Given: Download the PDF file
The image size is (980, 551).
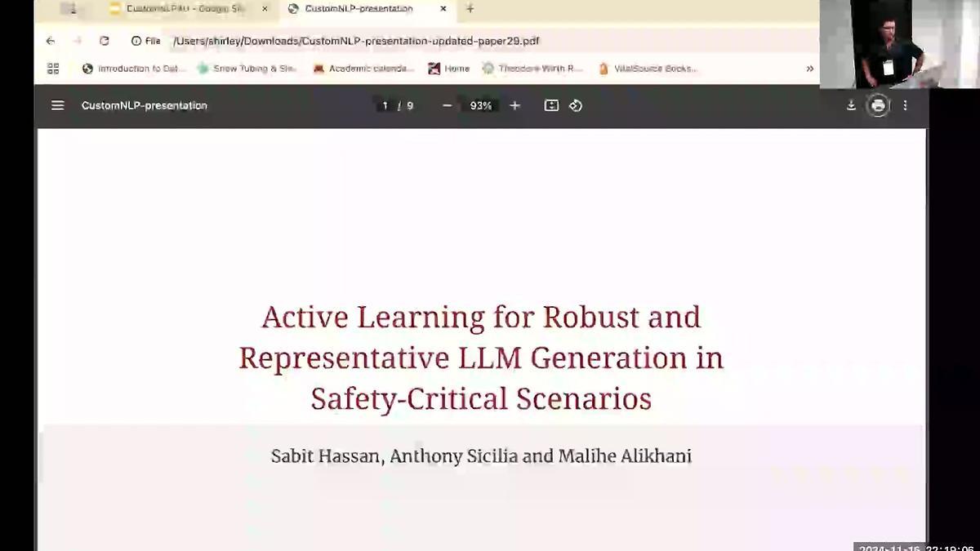Looking at the screenshot, I should (851, 105).
